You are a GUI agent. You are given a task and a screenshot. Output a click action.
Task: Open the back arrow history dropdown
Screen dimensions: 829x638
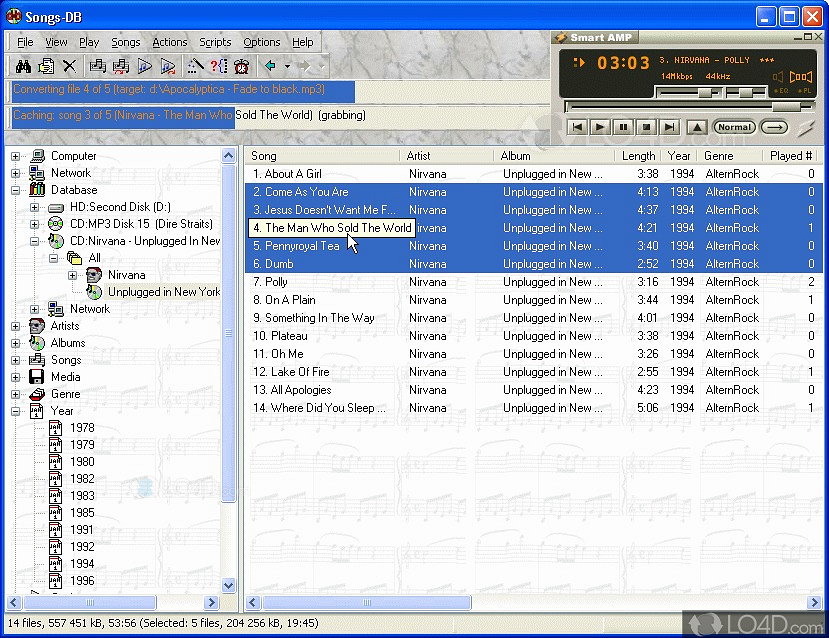(x=287, y=67)
